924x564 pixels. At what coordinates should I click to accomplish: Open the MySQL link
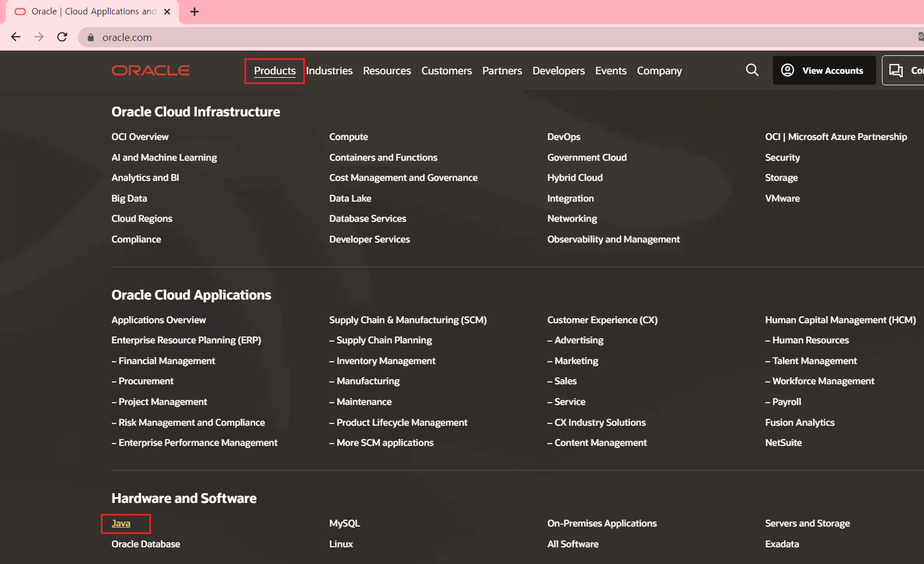click(345, 523)
